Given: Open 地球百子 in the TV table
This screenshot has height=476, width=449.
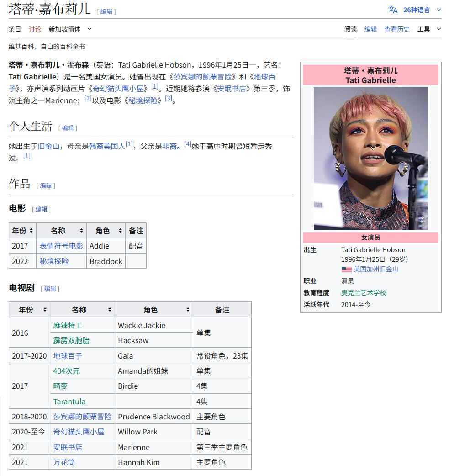Looking at the screenshot, I should point(68,356).
